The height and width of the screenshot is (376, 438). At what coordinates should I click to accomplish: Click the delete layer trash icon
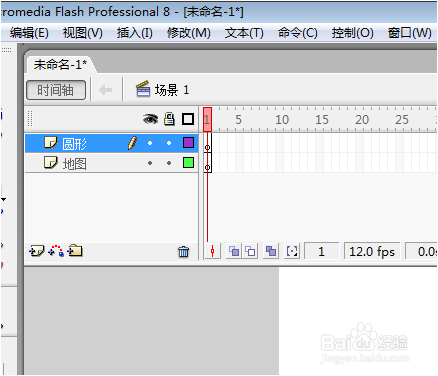(183, 251)
